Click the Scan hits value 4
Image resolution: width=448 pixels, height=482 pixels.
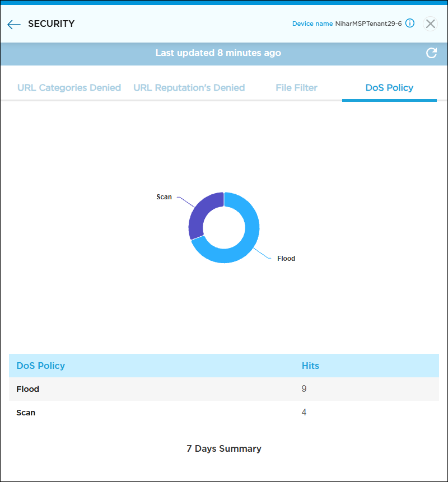[304, 413]
